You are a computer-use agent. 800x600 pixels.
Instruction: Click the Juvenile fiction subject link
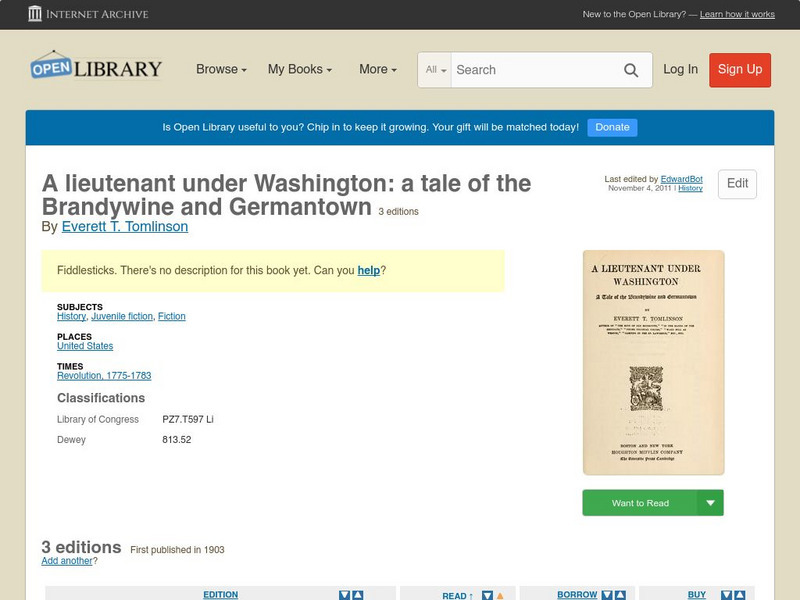(122, 316)
